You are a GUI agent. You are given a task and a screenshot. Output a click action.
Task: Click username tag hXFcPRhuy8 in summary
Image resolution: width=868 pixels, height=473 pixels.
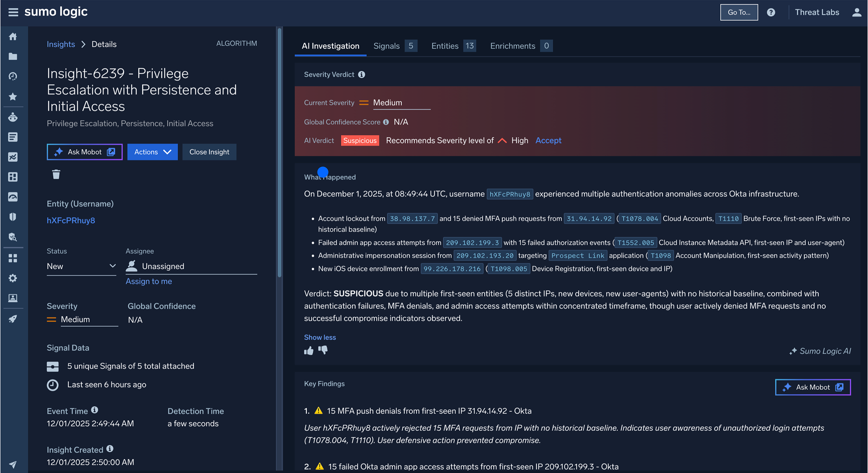510,194
